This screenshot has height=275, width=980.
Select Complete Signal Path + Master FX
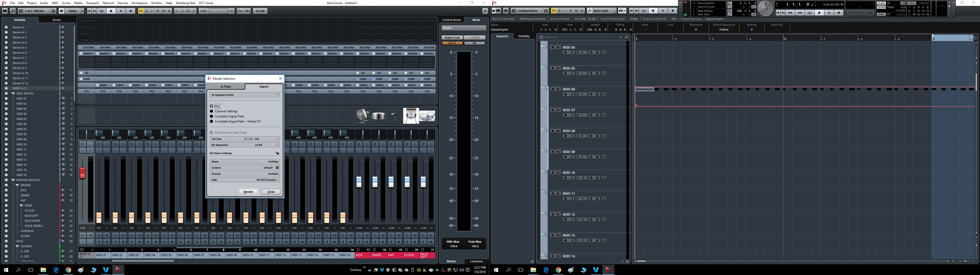point(212,121)
